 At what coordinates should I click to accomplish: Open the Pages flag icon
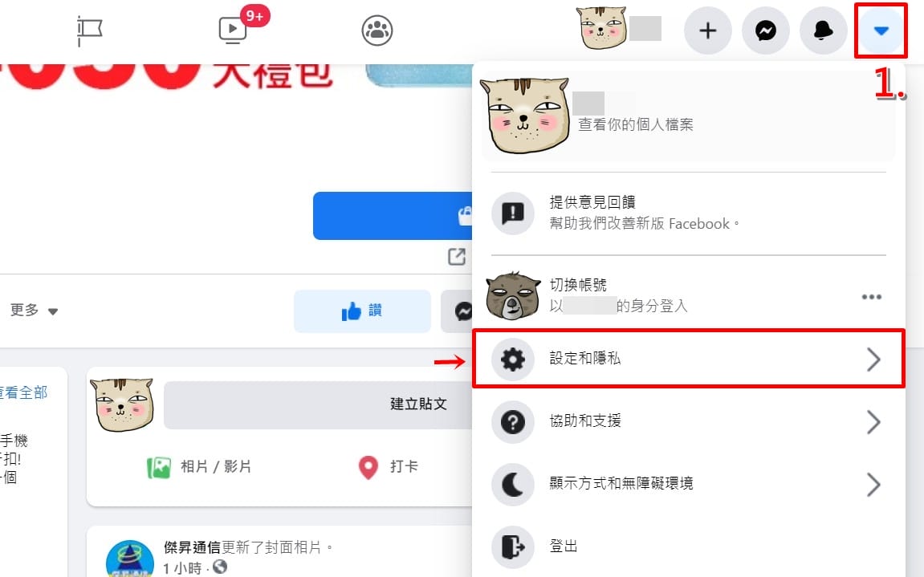[90, 30]
